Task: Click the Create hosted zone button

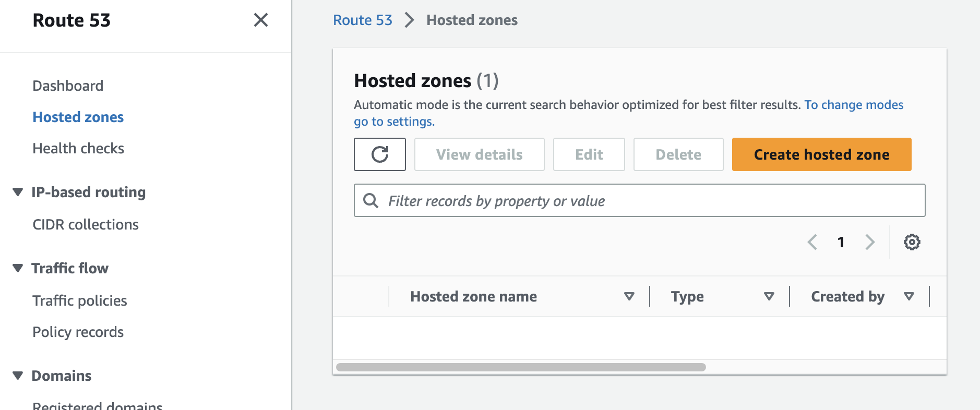Action: 822,154
